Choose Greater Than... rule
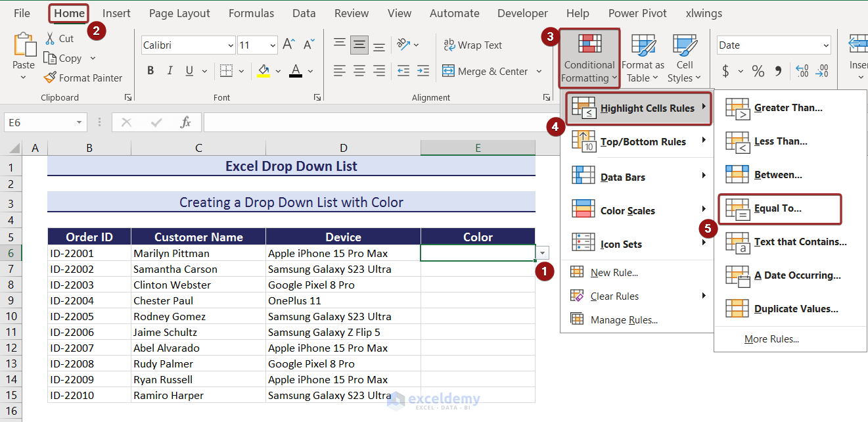The width and height of the screenshot is (868, 422). coord(790,108)
